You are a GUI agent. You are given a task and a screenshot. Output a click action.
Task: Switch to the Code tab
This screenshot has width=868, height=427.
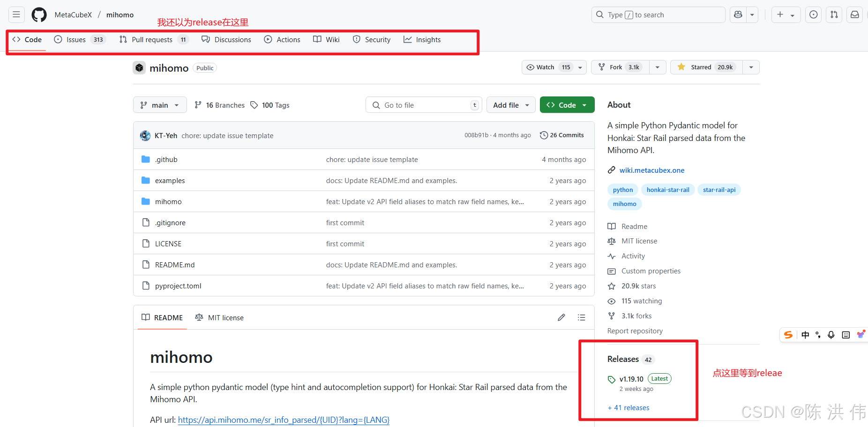27,40
